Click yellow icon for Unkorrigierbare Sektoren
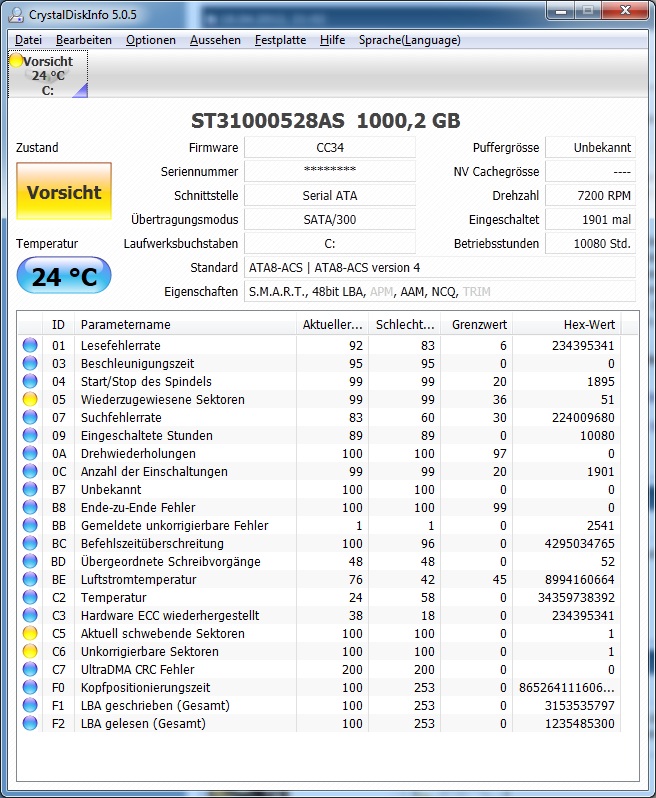The width and height of the screenshot is (656, 798). (30, 651)
